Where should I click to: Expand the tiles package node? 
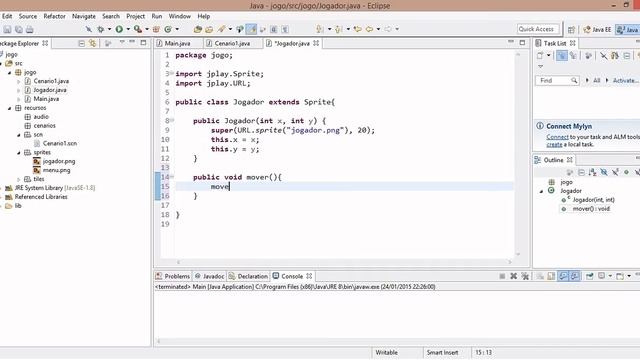[18, 179]
